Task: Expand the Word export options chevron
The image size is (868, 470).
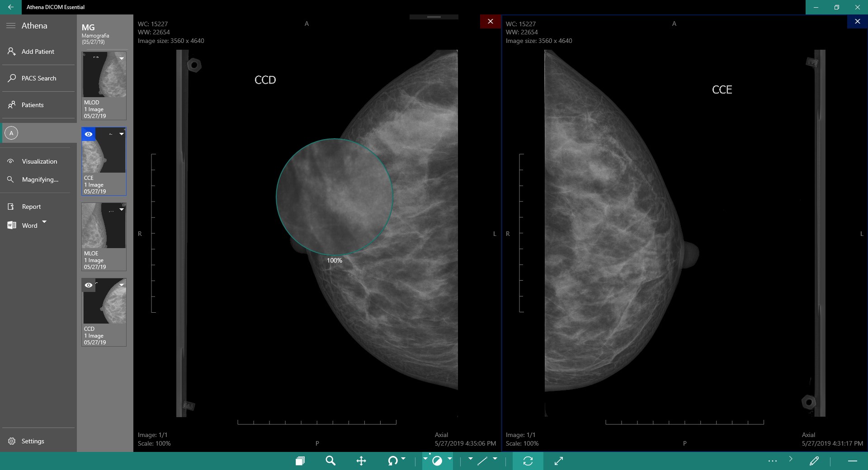Action: 44,222
